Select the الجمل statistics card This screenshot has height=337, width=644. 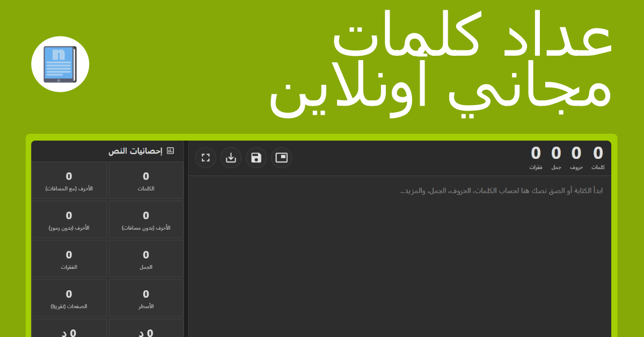tap(146, 259)
